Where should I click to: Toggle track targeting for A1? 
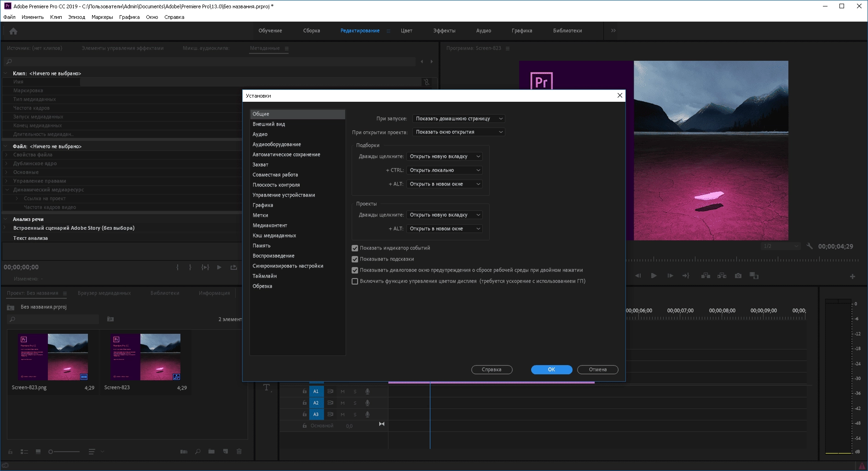click(x=316, y=391)
